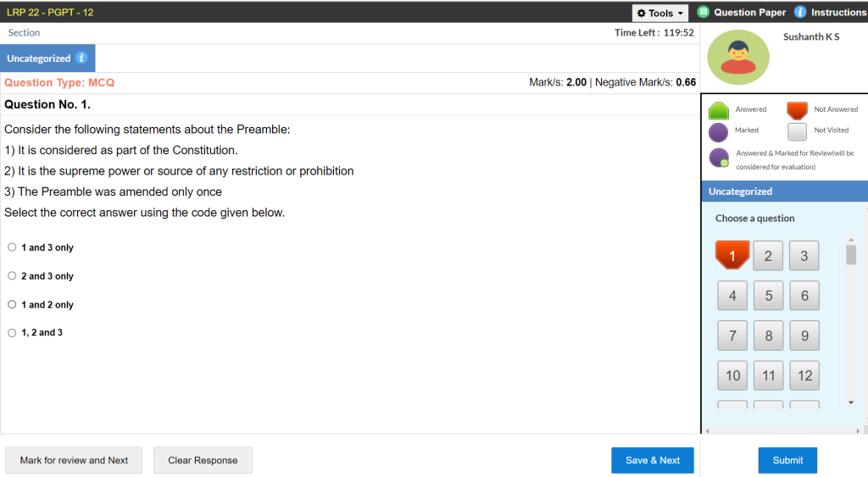Jump to question number 5

click(768, 296)
